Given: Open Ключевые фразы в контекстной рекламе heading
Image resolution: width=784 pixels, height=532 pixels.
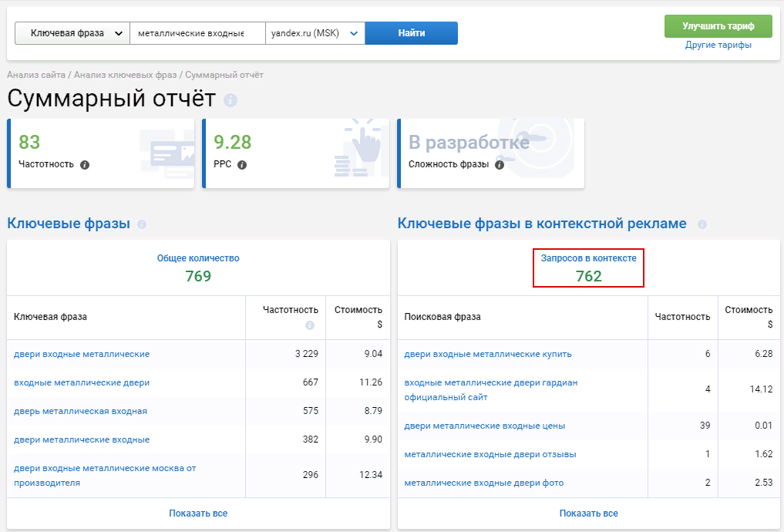Looking at the screenshot, I should pyautogui.click(x=542, y=224).
